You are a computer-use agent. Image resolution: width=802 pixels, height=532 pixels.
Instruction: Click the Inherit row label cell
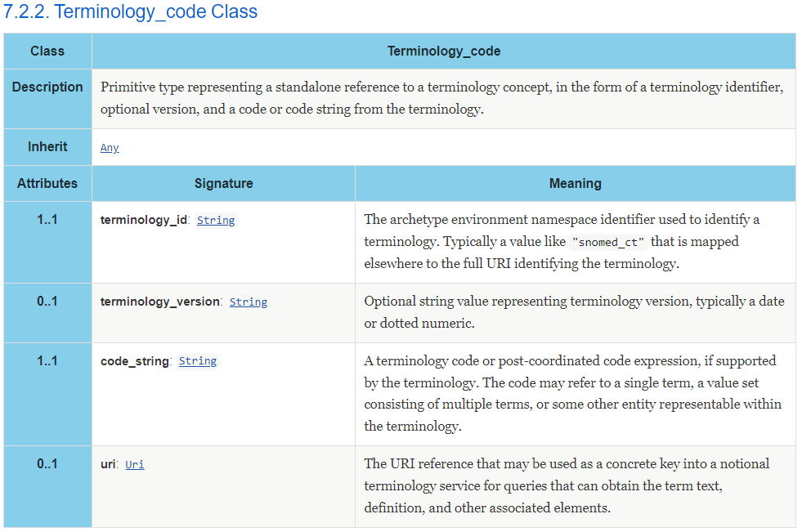(x=47, y=146)
